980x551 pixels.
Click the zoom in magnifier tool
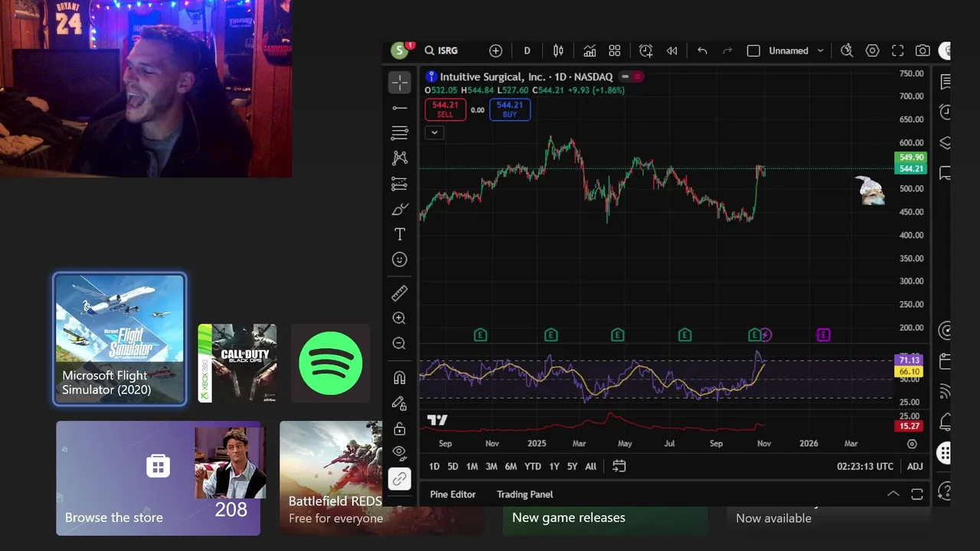tap(400, 318)
